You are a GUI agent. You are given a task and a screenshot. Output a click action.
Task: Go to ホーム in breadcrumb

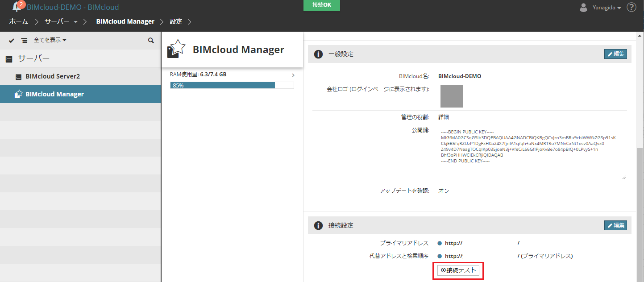coord(19,21)
